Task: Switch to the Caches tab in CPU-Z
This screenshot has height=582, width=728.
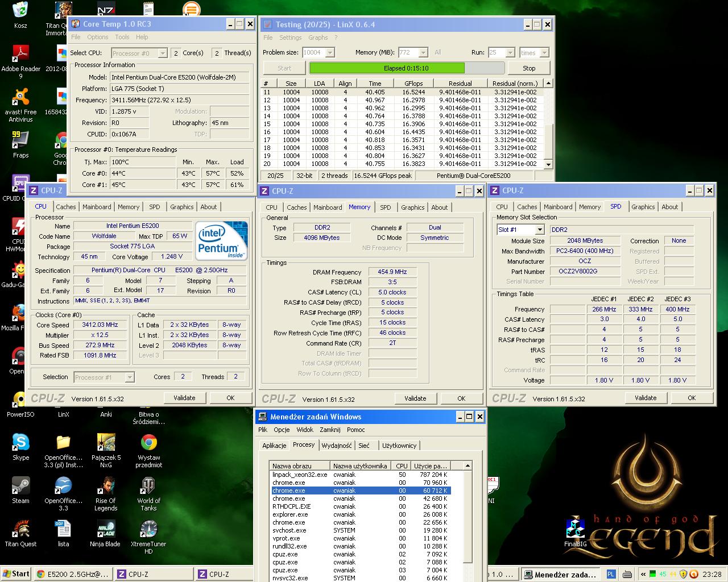Action: click(66, 207)
